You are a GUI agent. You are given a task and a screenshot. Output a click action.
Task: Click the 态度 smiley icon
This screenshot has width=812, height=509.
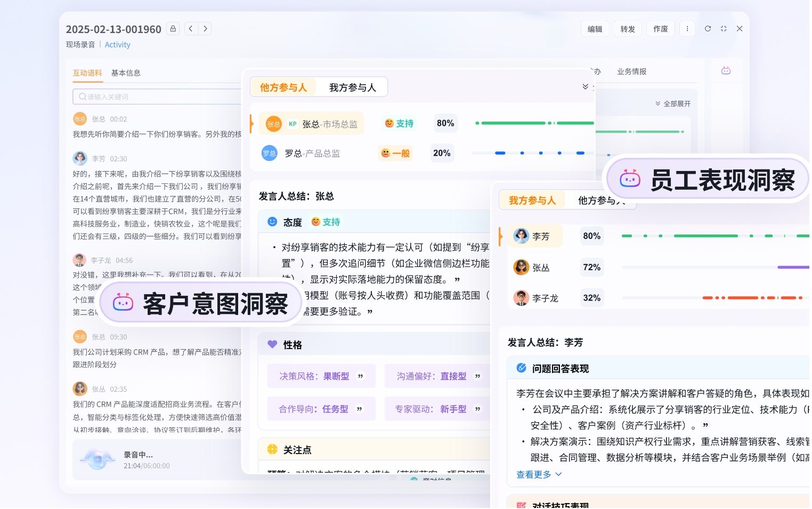click(x=272, y=222)
